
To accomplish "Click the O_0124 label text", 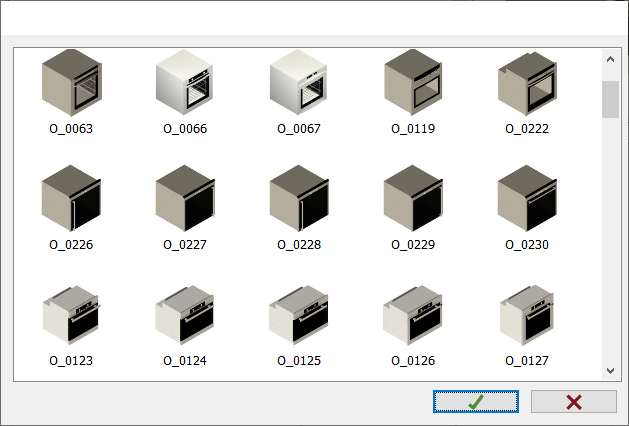I will coord(185,361).
